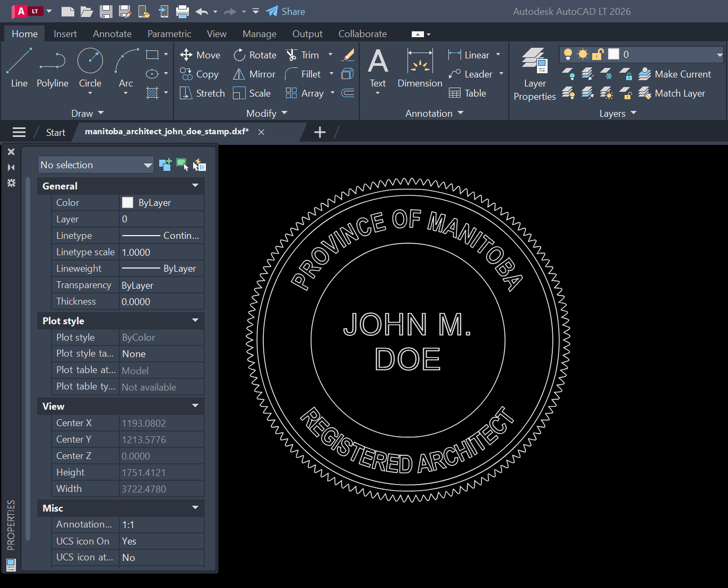Screen dimensions: 728x588
Task: Open the Insert ribbon tab
Action: point(65,34)
